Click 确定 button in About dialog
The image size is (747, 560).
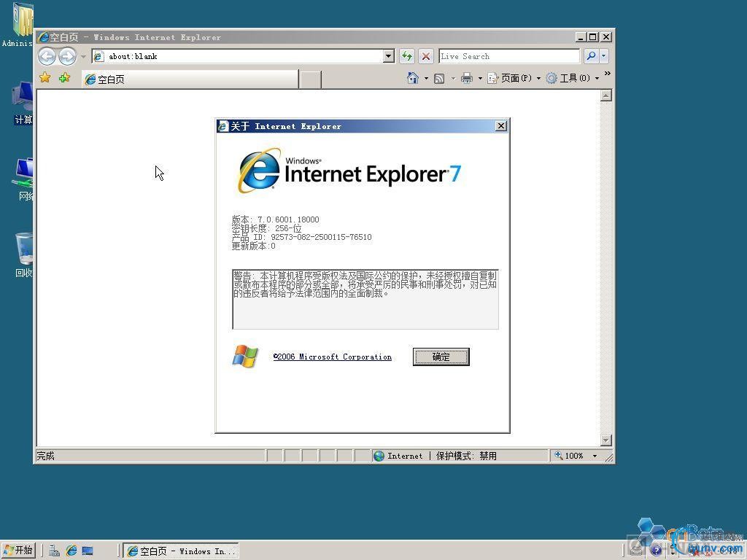coord(441,357)
